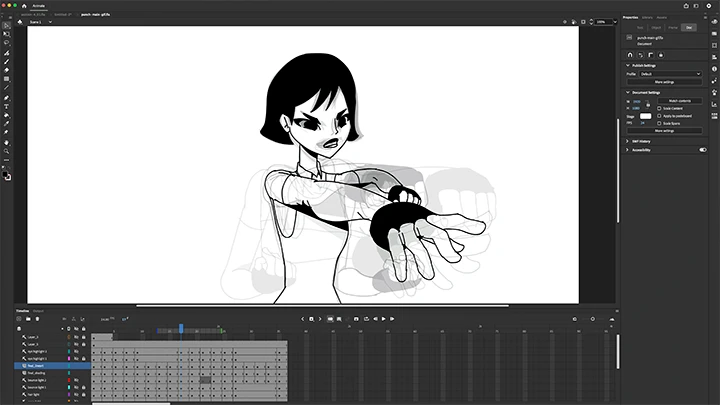Click Match contents button

(x=680, y=101)
